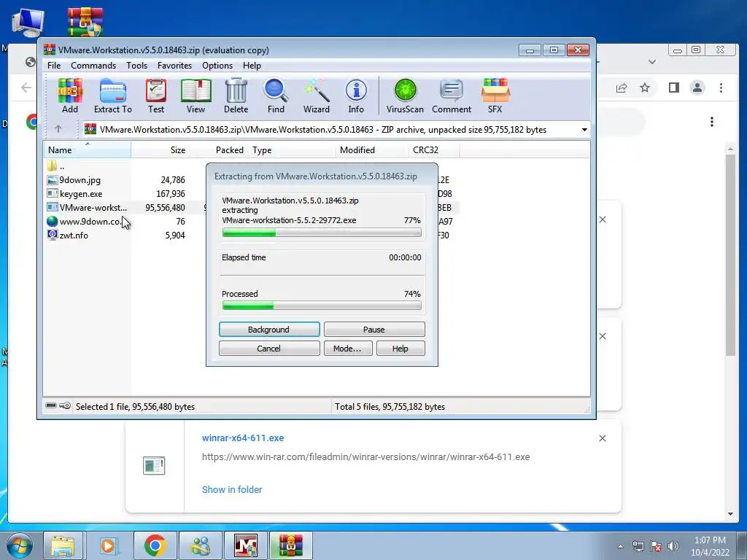Select the 9down.jpg file
The height and width of the screenshot is (560, 747).
click(74, 180)
